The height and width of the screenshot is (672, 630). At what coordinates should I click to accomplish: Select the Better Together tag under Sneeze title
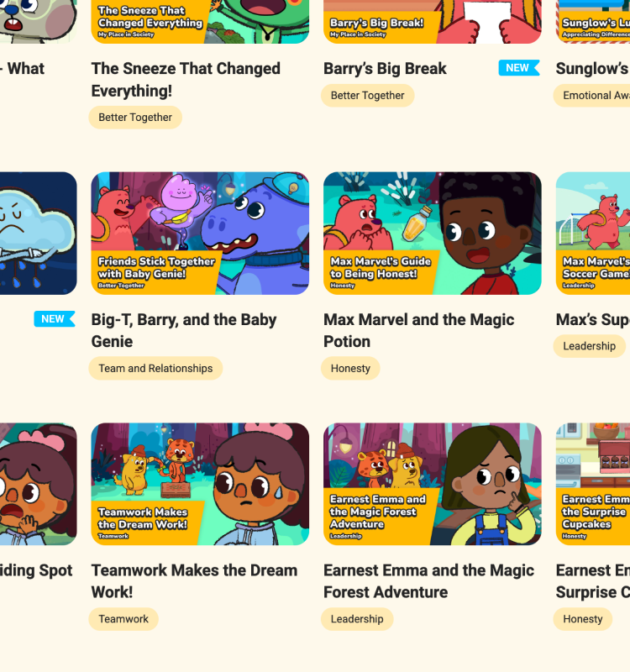tap(135, 118)
